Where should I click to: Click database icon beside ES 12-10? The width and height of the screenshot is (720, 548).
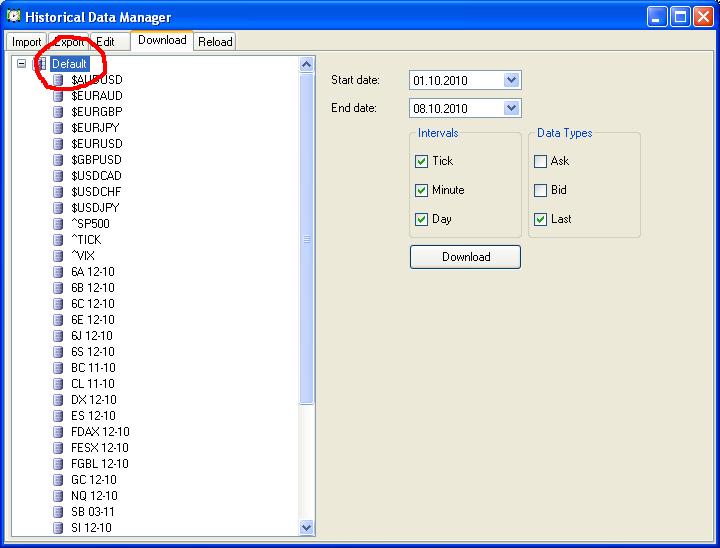pyautogui.click(x=58, y=416)
